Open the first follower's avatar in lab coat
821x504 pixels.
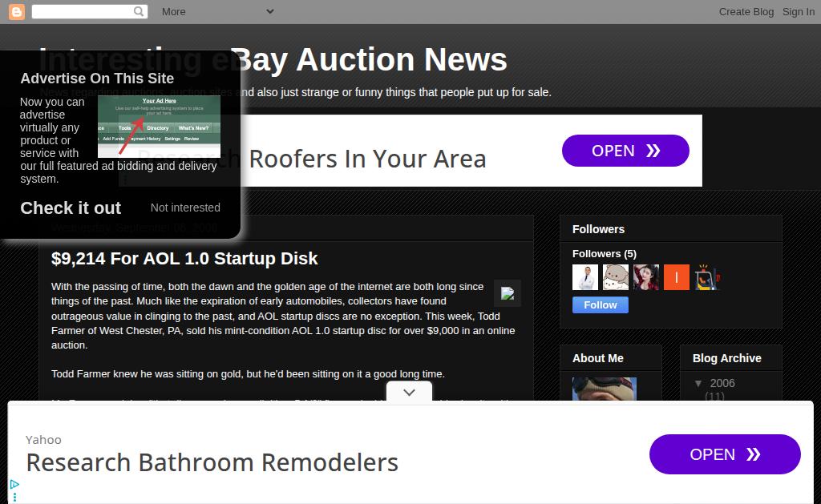point(584,277)
